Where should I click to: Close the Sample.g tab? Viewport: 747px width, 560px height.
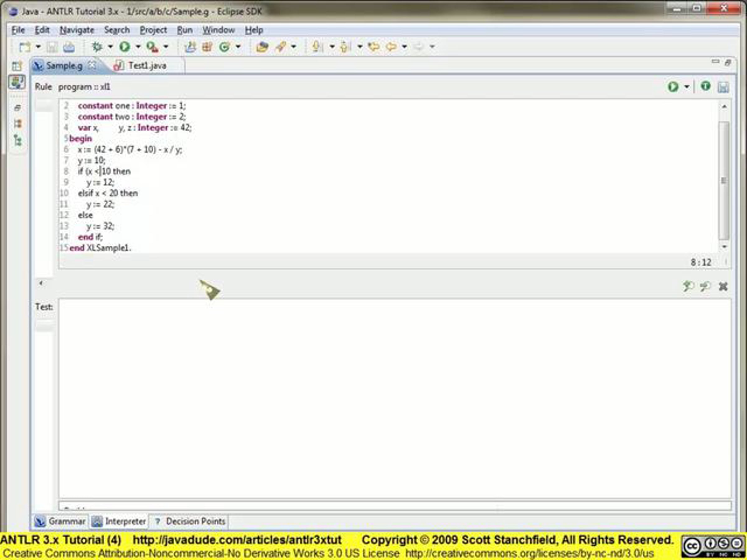(x=92, y=65)
